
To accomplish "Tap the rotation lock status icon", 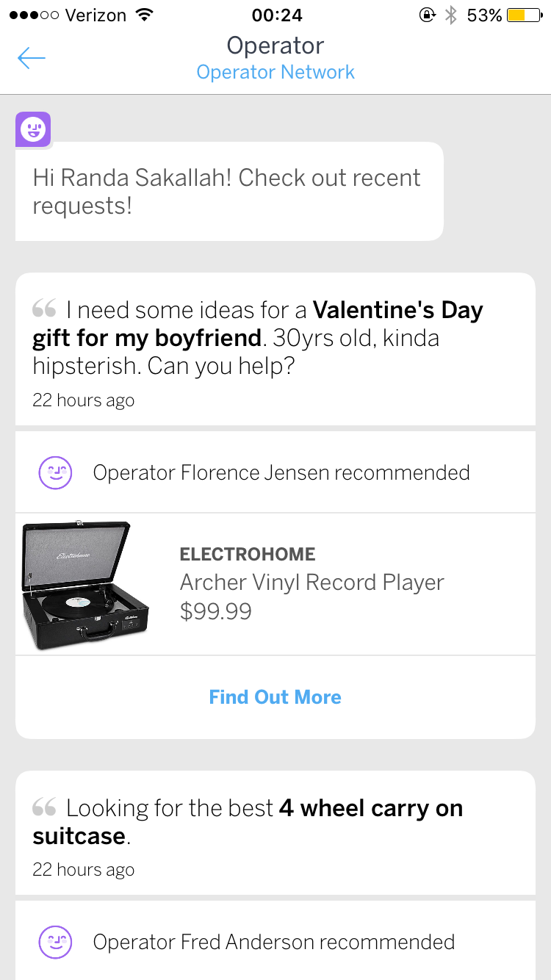I will coord(427,15).
